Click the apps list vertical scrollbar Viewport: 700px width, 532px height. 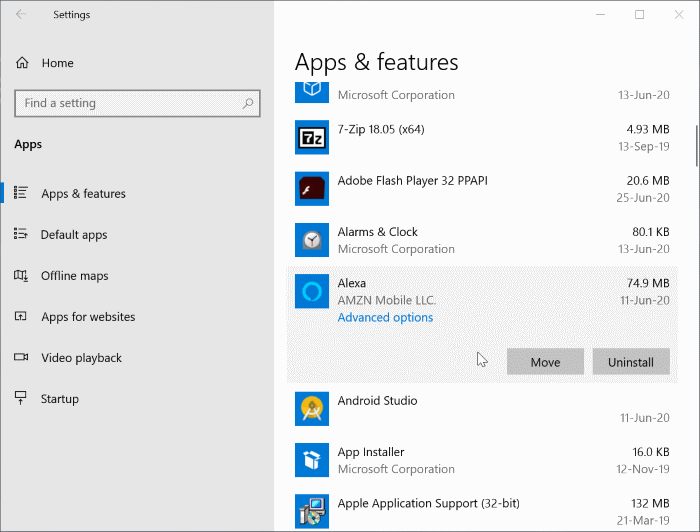pyautogui.click(x=696, y=146)
